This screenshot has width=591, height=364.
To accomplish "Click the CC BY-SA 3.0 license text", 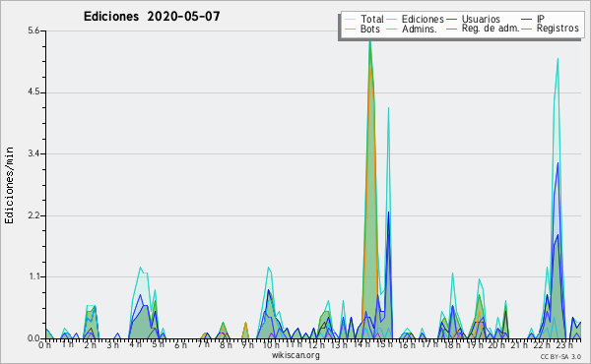I will (x=560, y=356).
